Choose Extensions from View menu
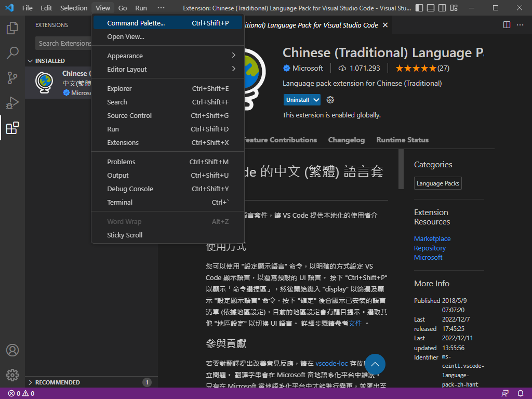532x399 pixels. [168, 143]
